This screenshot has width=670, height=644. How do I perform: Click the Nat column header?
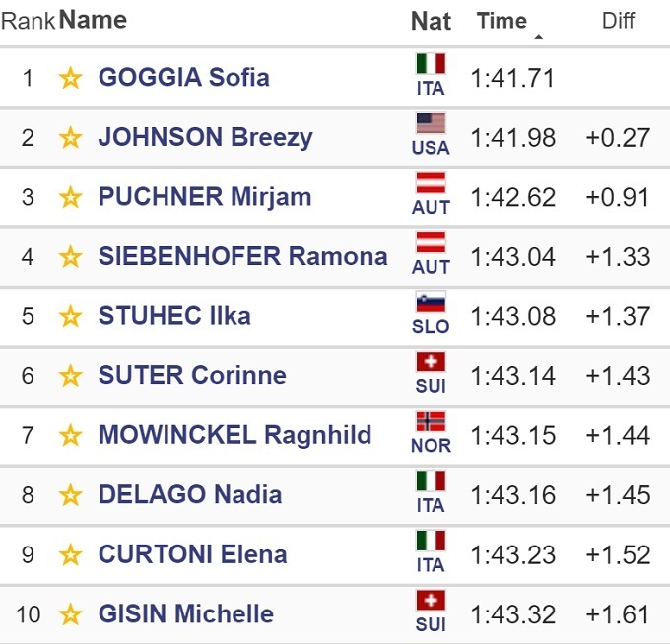tap(431, 21)
